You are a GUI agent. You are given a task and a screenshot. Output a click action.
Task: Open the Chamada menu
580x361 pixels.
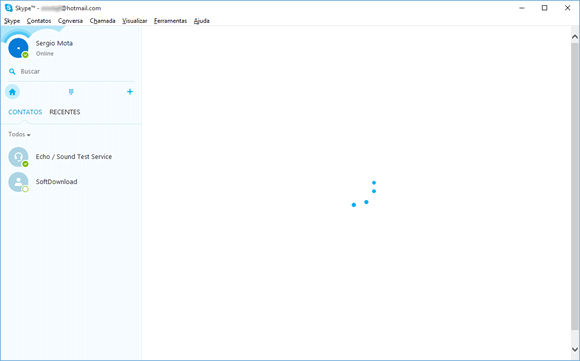(102, 21)
